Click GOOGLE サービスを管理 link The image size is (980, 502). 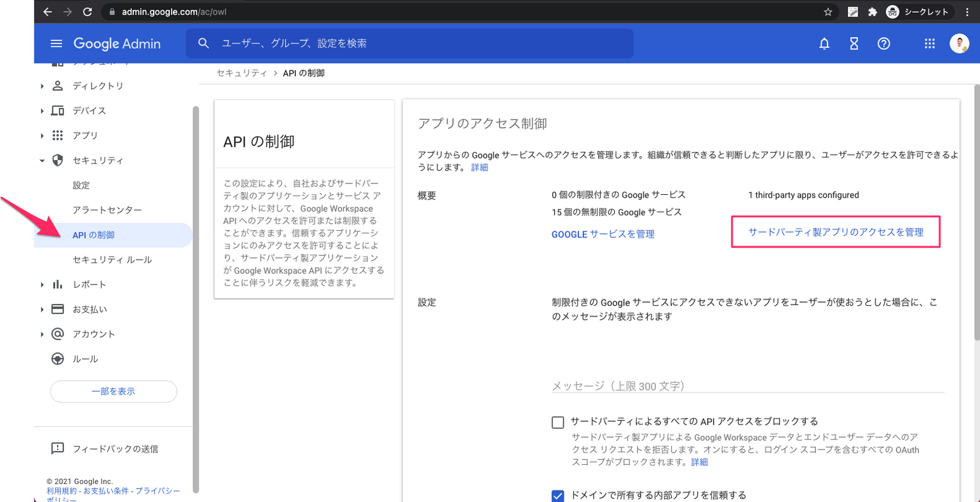[x=603, y=235]
